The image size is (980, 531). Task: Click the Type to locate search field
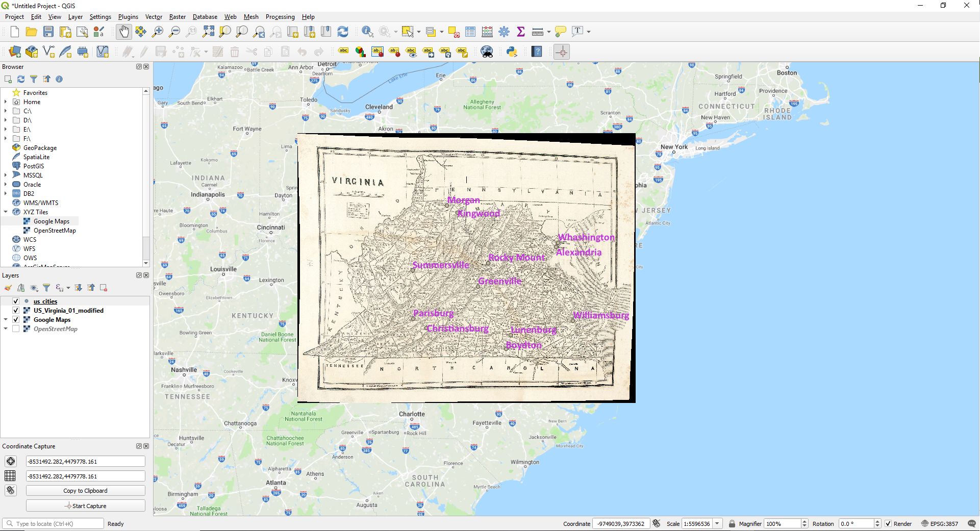tap(53, 524)
